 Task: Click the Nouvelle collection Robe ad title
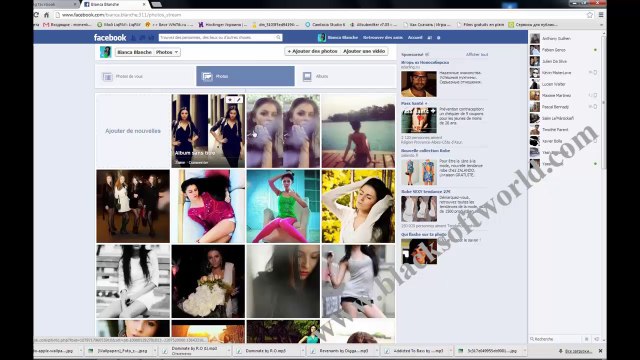(x=425, y=151)
